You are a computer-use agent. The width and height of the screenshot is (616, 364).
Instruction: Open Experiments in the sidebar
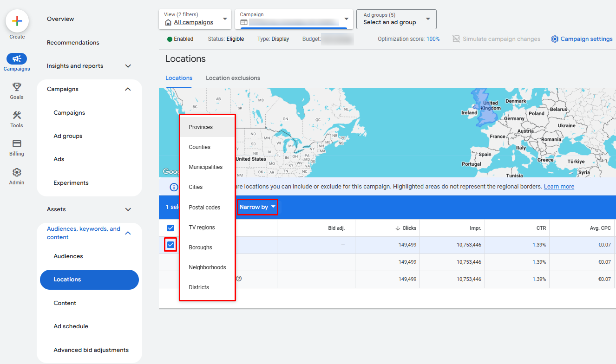coord(71,183)
